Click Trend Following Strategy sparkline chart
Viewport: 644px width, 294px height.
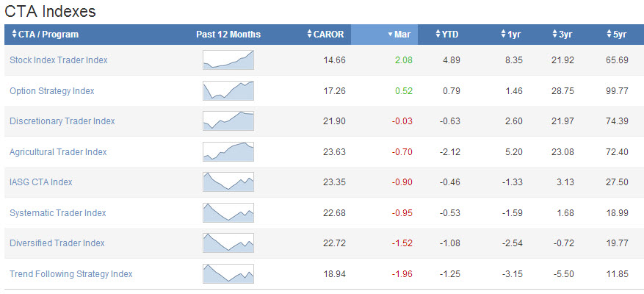click(x=228, y=274)
